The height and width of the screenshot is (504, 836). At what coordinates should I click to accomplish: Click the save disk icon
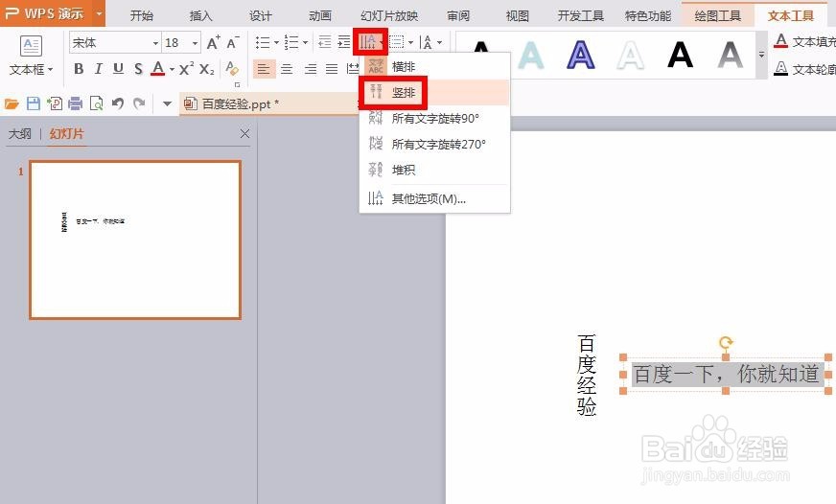[33, 103]
